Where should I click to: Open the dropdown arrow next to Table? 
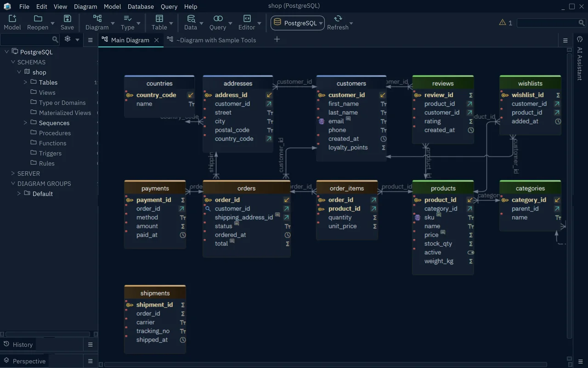[171, 23]
